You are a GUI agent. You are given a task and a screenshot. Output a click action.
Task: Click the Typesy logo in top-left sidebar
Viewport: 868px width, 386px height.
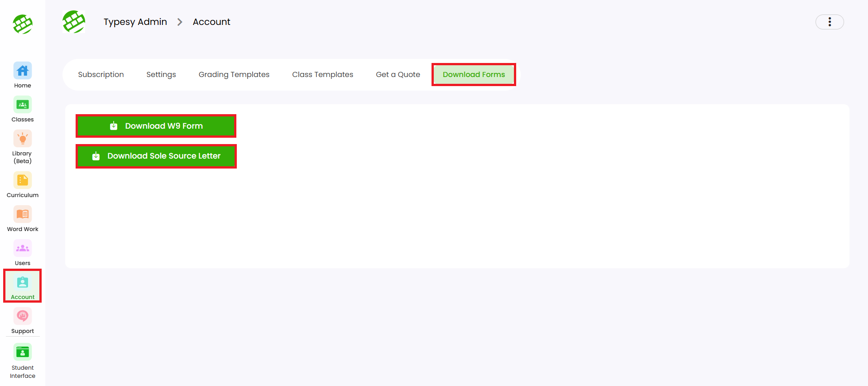(23, 24)
